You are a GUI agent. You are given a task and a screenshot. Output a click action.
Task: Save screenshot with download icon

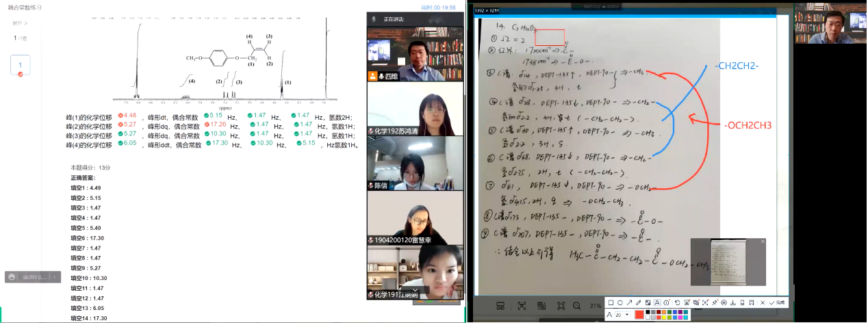(732, 302)
